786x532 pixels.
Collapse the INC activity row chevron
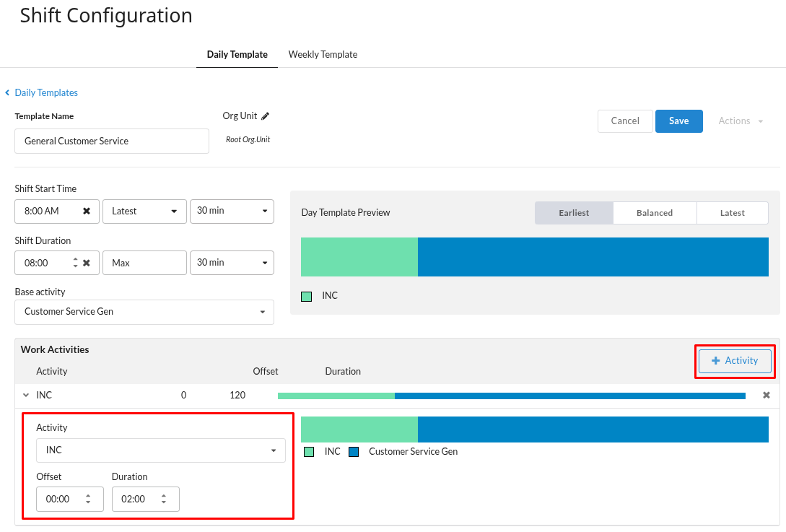(26, 396)
